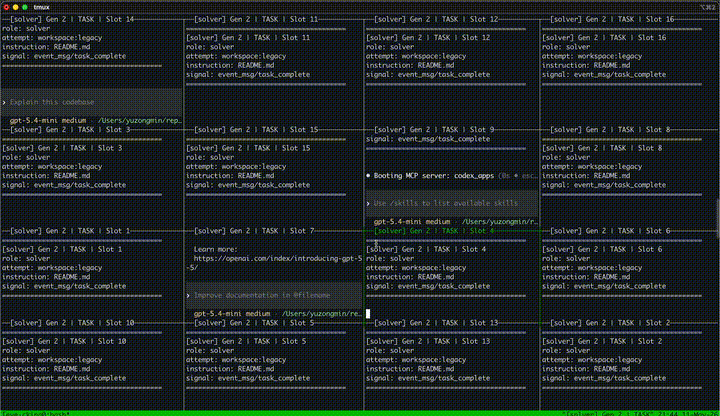Click the white block cursor in Slot 4 pane
This screenshot has height=416, width=720.
[x=368, y=314]
